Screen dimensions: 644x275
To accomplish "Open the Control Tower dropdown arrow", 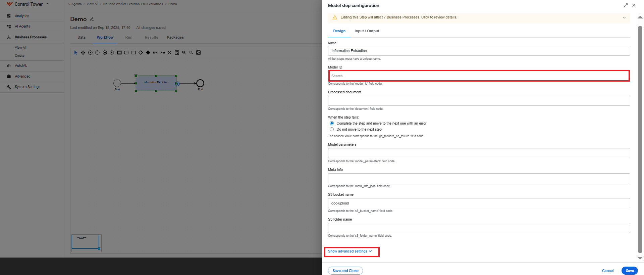I will 47,4.
